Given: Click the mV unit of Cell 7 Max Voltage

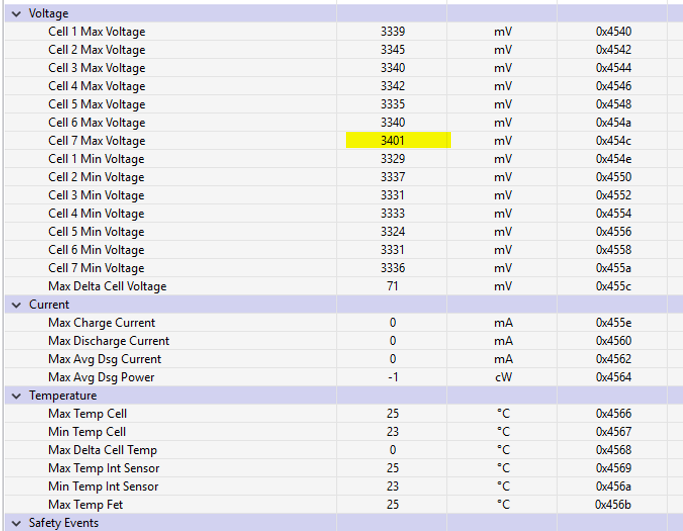Looking at the screenshot, I should [x=503, y=141].
